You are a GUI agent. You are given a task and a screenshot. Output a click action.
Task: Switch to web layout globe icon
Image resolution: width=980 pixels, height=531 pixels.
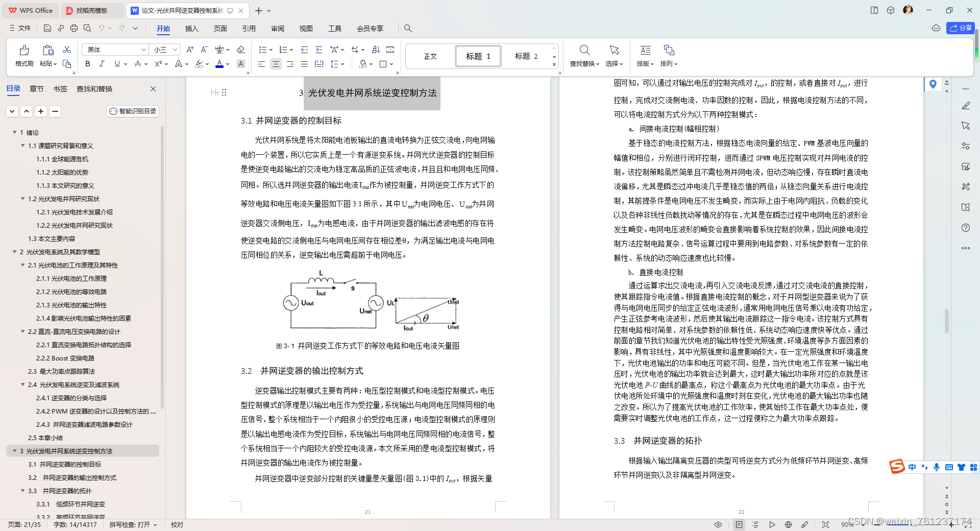pyautogui.click(x=788, y=524)
